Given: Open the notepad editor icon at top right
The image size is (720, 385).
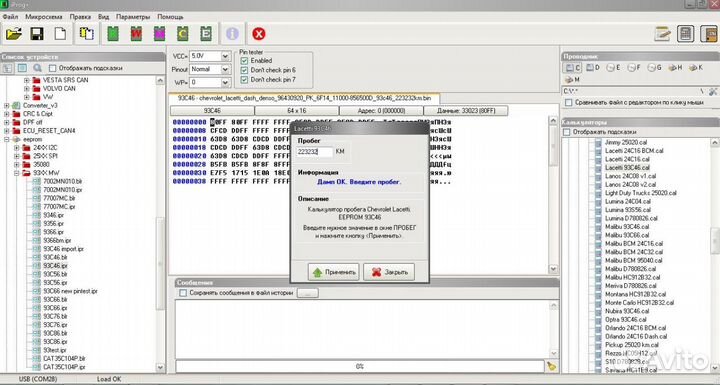Looking at the screenshot, I should click(662, 34).
